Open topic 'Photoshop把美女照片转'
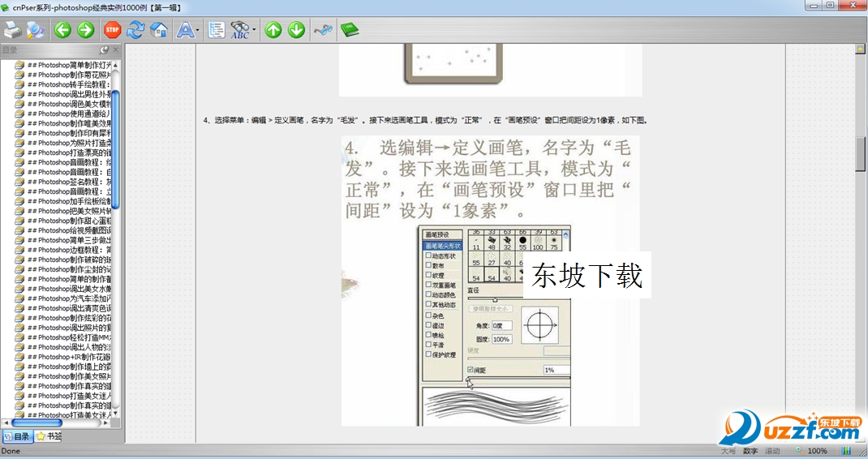Viewport: 868px width, 459px height. [69, 211]
